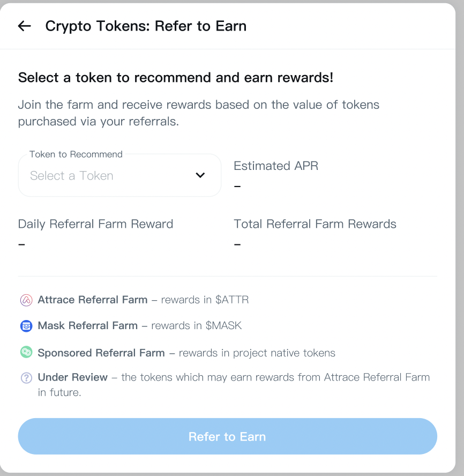The width and height of the screenshot is (464, 476).
Task: Click the blue Mask Referral Farm icon
Action: [x=26, y=326]
